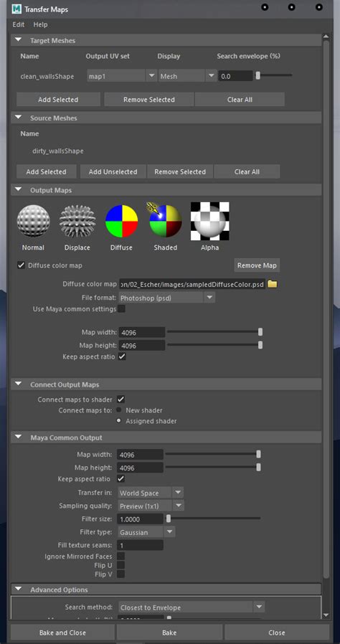
Task: Click Output Maps Map width field
Action: 142,332
